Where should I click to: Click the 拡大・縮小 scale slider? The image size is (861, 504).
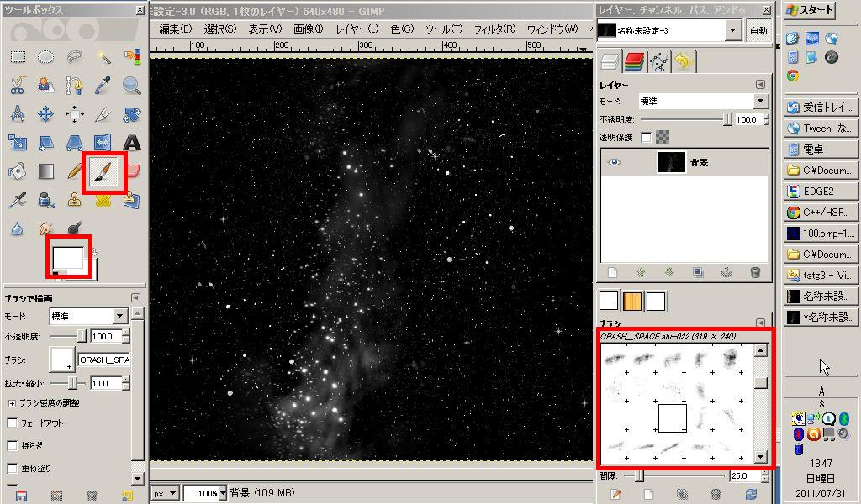coord(69,383)
